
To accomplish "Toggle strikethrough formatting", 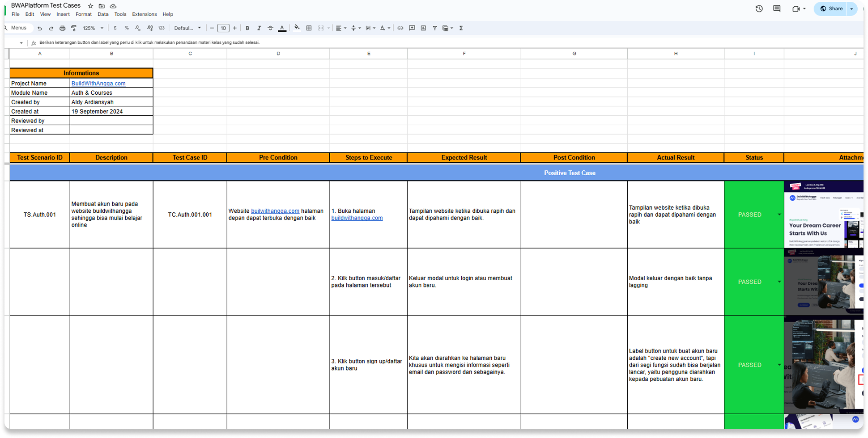I will point(270,28).
